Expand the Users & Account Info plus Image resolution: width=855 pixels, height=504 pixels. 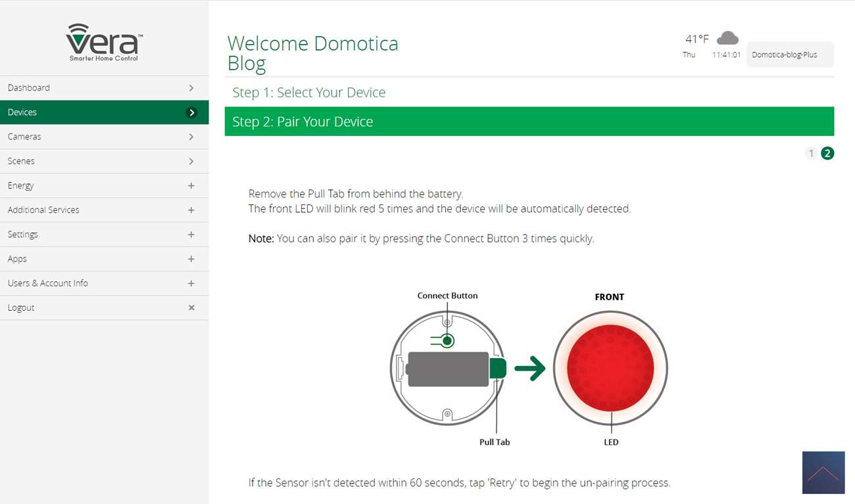pyautogui.click(x=191, y=283)
